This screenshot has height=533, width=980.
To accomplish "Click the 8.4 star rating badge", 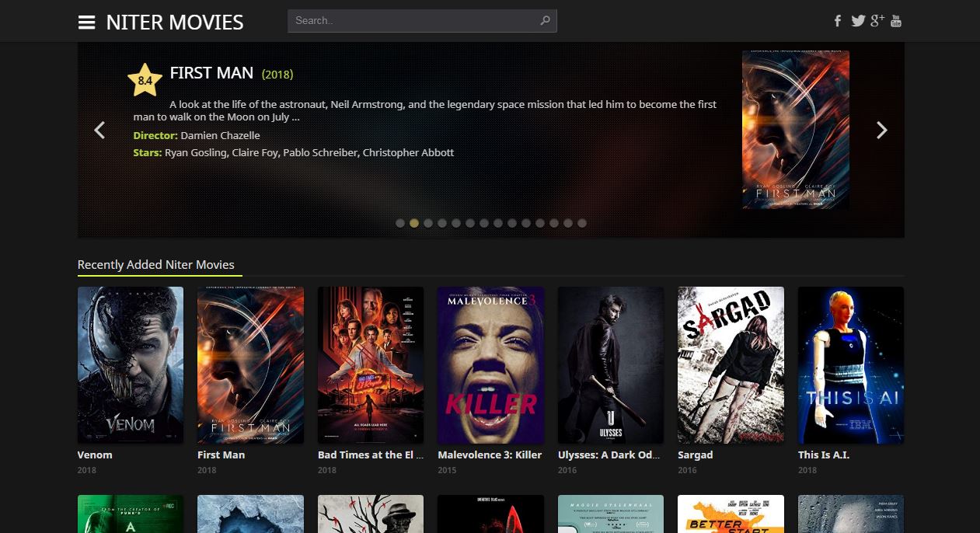I will click(145, 80).
